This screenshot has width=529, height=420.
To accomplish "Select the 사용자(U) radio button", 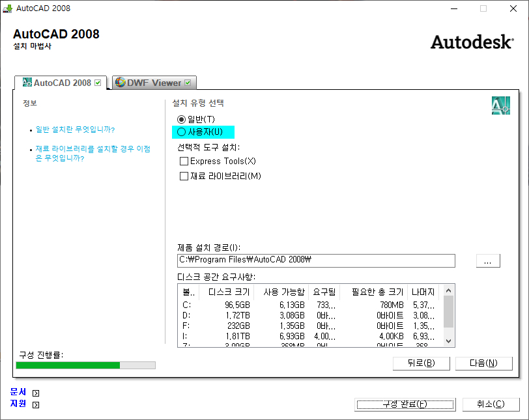I will [182, 132].
